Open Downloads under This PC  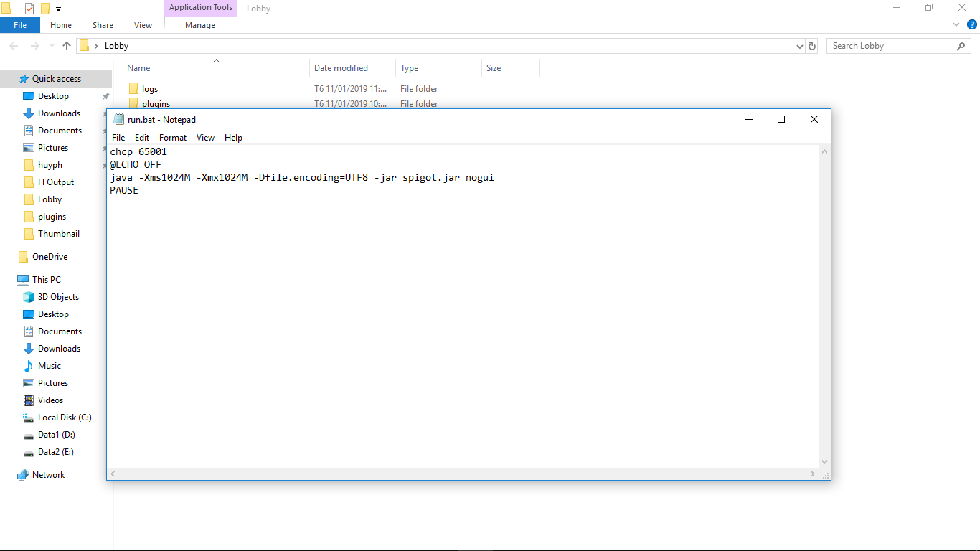[x=59, y=349]
